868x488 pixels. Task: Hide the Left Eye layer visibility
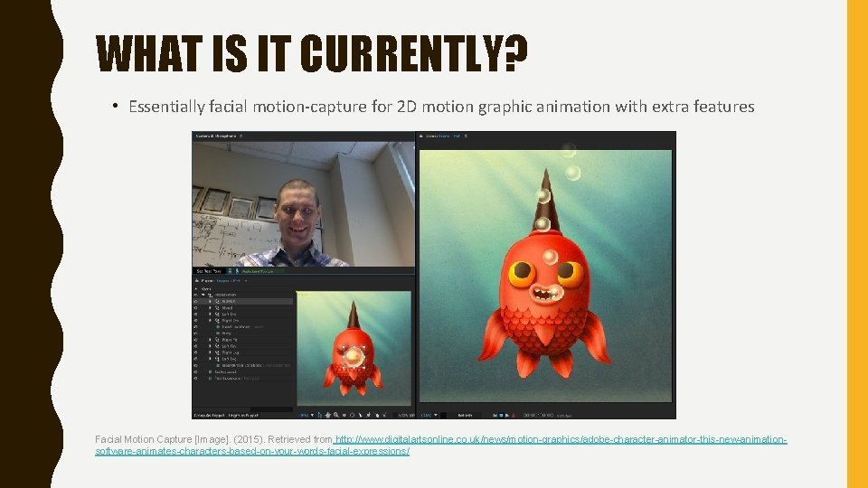195,314
